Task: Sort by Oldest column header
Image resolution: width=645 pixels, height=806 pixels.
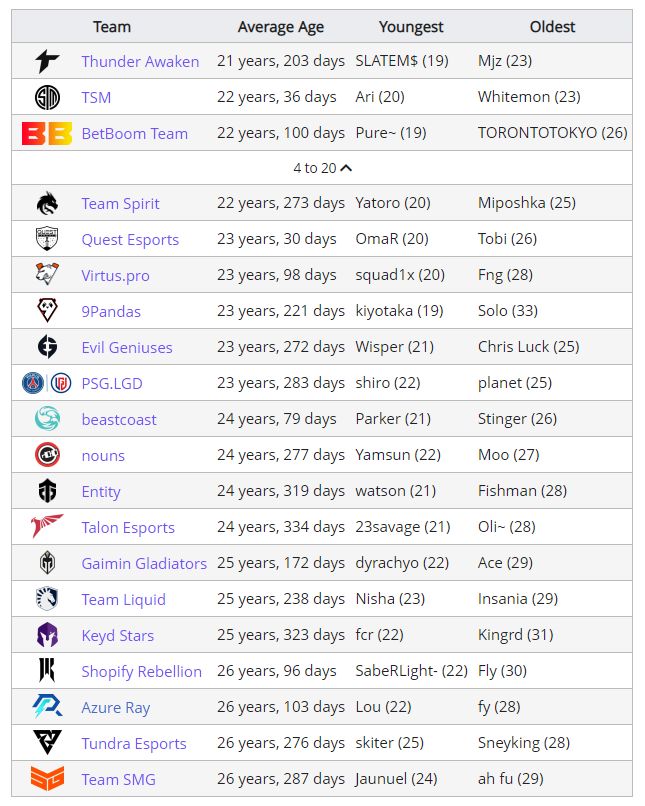Action: pyautogui.click(x=552, y=27)
